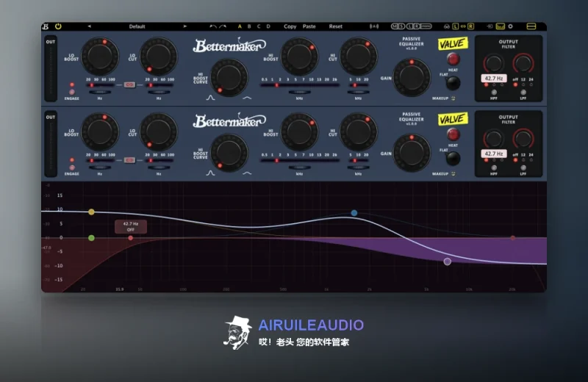Viewport: 588px width, 382px height.
Task: Select the purple node on EQ graph
Action: pos(448,262)
